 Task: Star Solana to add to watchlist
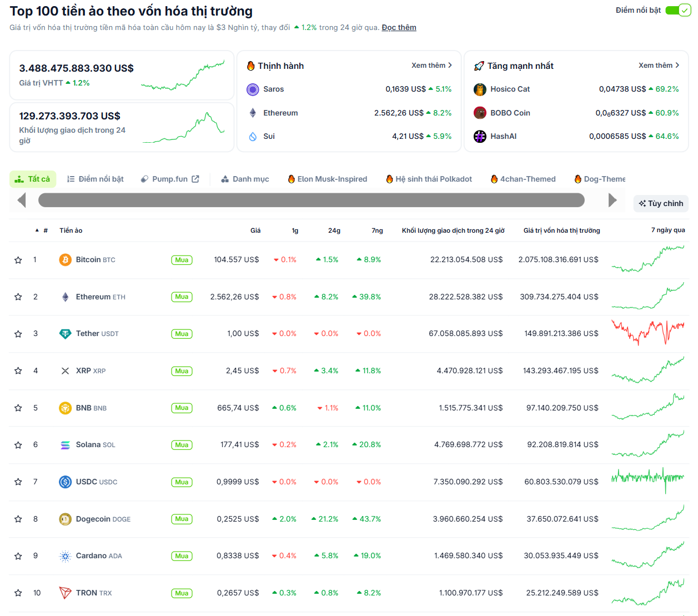coord(18,445)
